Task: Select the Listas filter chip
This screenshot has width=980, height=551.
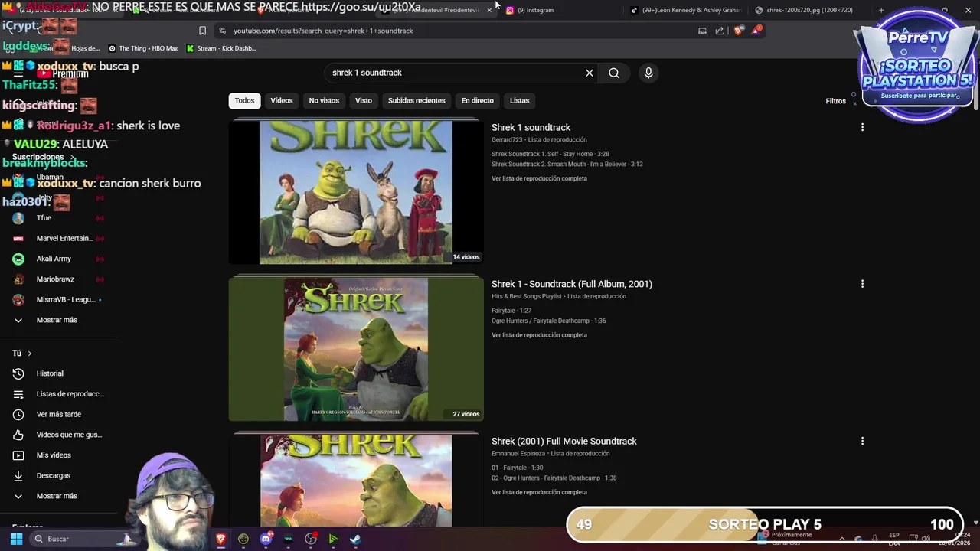Action: coord(519,100)
